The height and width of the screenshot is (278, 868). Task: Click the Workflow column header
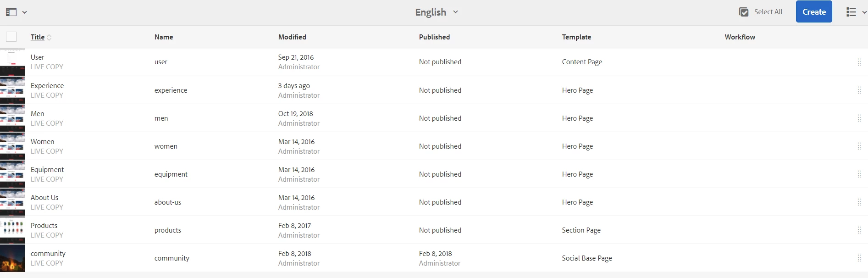(740, 37)
